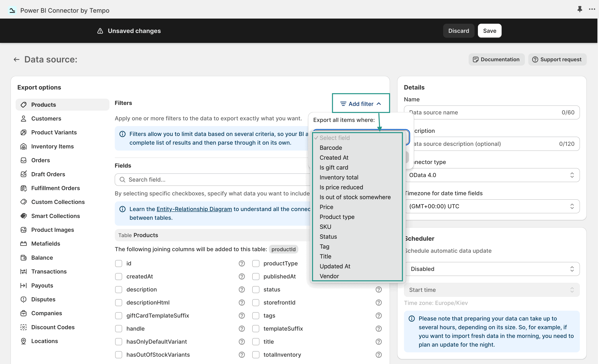Click the back arrow next to Data source
Screen dimensions: 599x364
(x=16, y=59)
